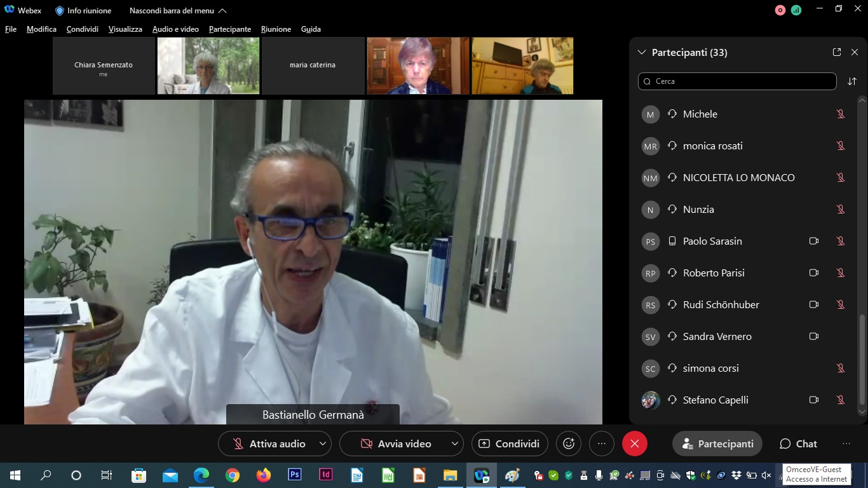The width and height of the screenshot is (868, 488).
Task: Click camera icon for Stefano Capelli
Action: 813,400
